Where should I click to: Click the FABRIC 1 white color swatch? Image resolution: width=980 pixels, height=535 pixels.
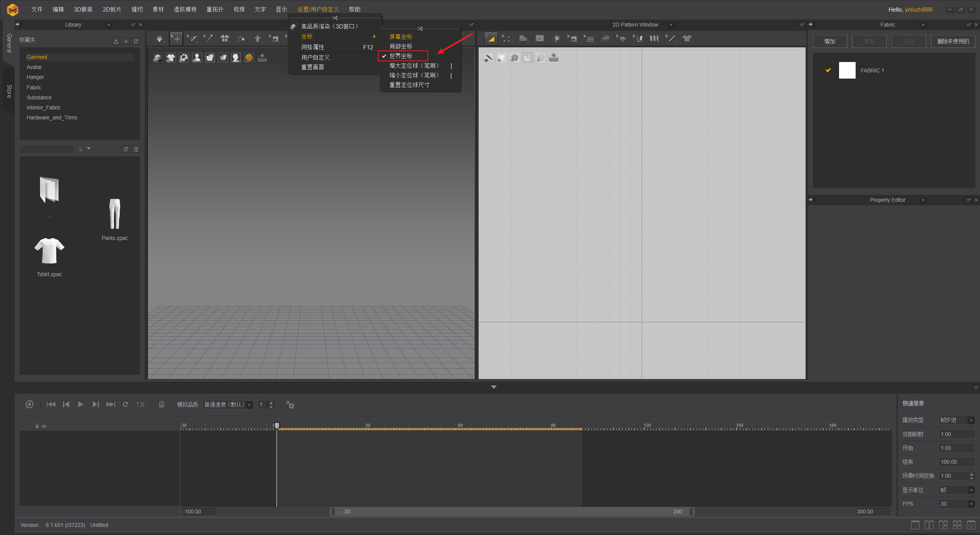(847, 70)
